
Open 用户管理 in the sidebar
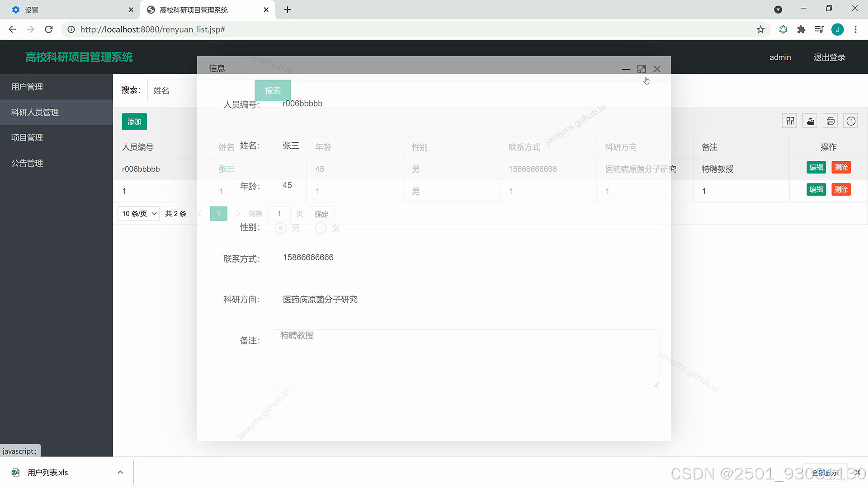(57, 87)
